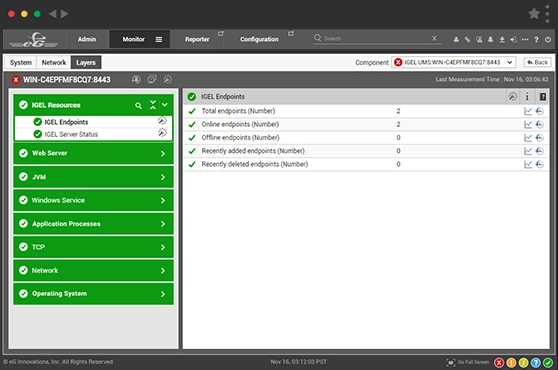View history for Online endpoints row

[x=539, y=125]
